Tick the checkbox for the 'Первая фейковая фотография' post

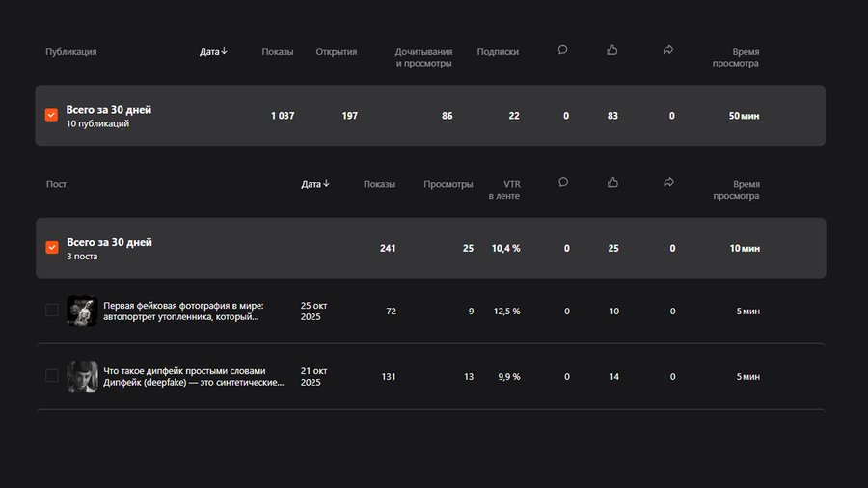tap(52, 311)
